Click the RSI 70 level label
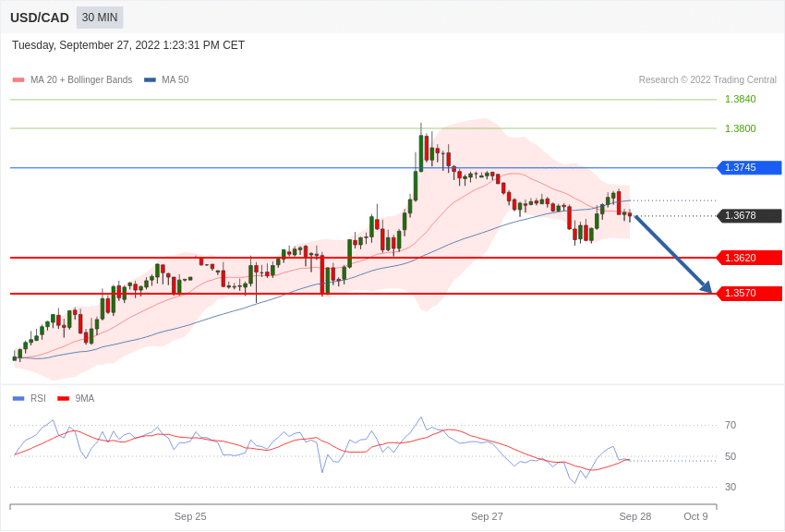785x532 pixels. click(x=731, y=426)
